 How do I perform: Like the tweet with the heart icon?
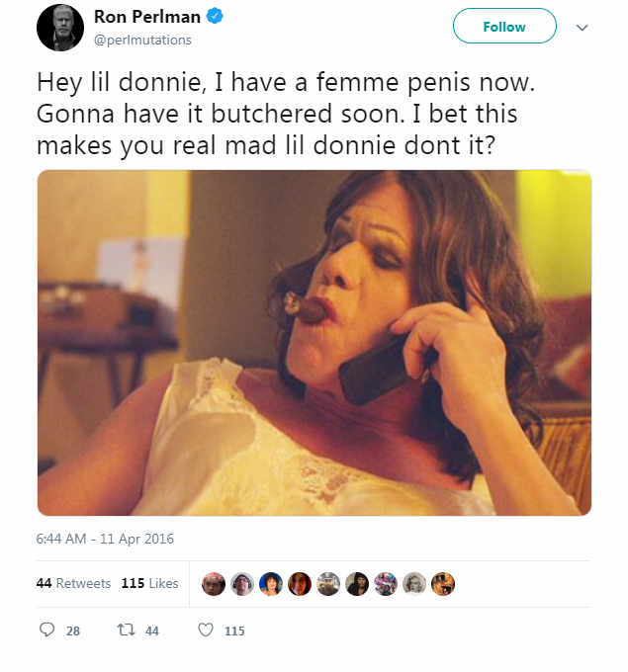(206, 630)
